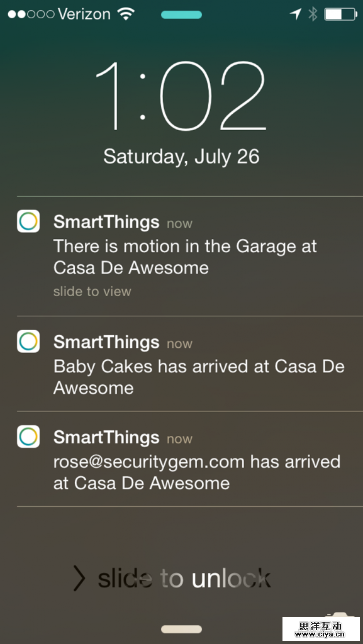The height and width of the screenshot is (644, 363).
Task: Tap the 1:02 clock display
Action: 181,96
